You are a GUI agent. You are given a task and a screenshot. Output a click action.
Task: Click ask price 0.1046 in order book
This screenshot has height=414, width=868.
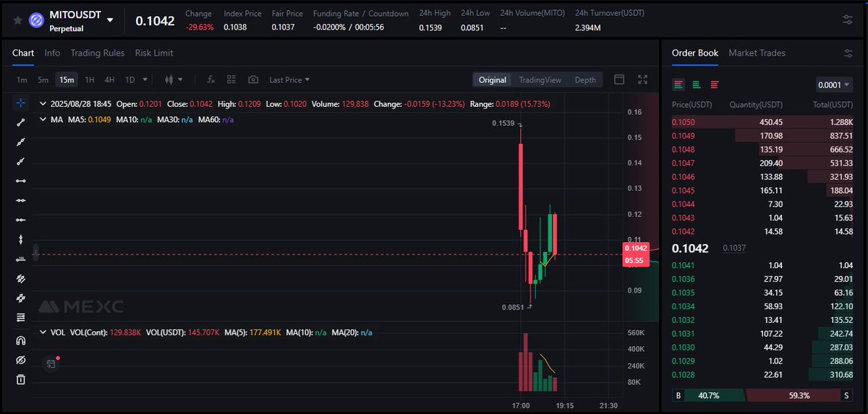point(684,177)
